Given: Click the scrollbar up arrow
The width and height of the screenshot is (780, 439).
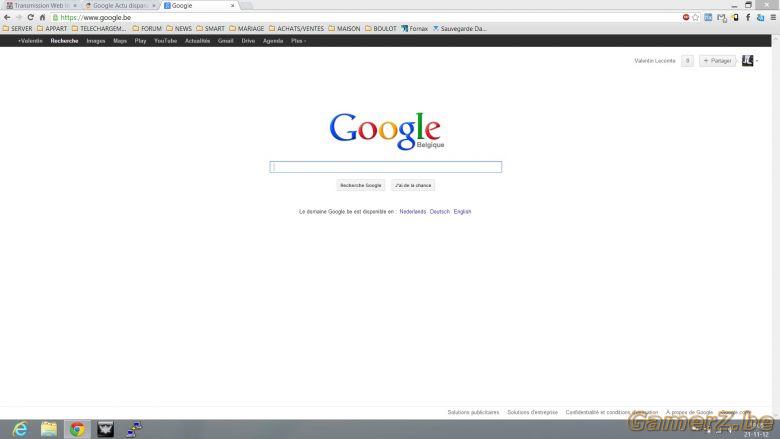Looking at the screenshot, I should pyautogui.click(x=776, y=38).
